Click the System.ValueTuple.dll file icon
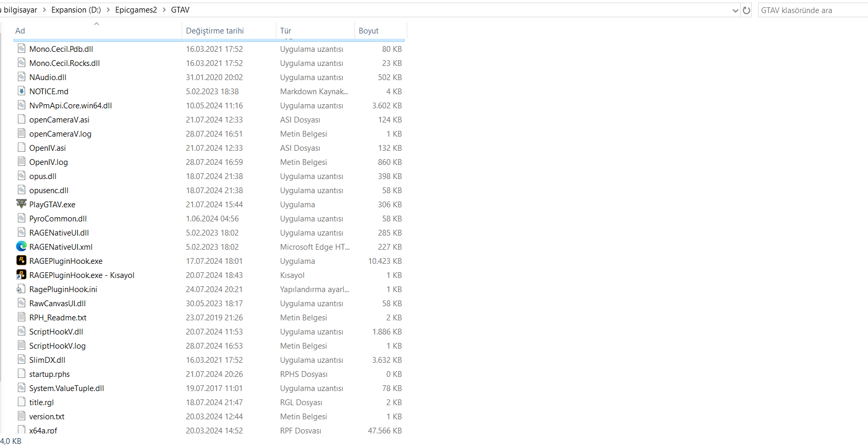The width and height of the screenshot is (868, 446). (x=21, y=388)
